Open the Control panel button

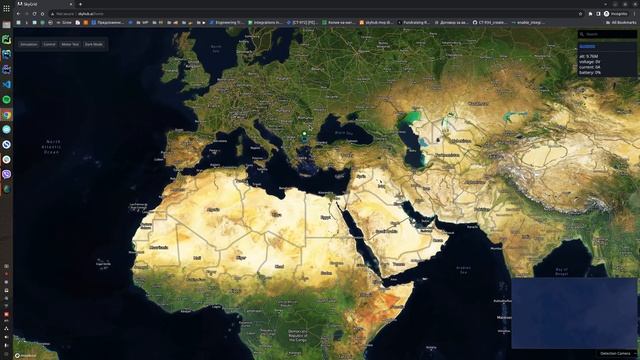click(x=49, y=44)
